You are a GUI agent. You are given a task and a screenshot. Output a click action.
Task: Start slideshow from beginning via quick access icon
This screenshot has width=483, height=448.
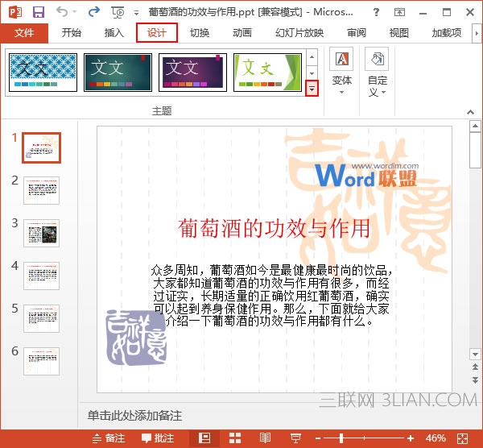click(x=118, y=12)
